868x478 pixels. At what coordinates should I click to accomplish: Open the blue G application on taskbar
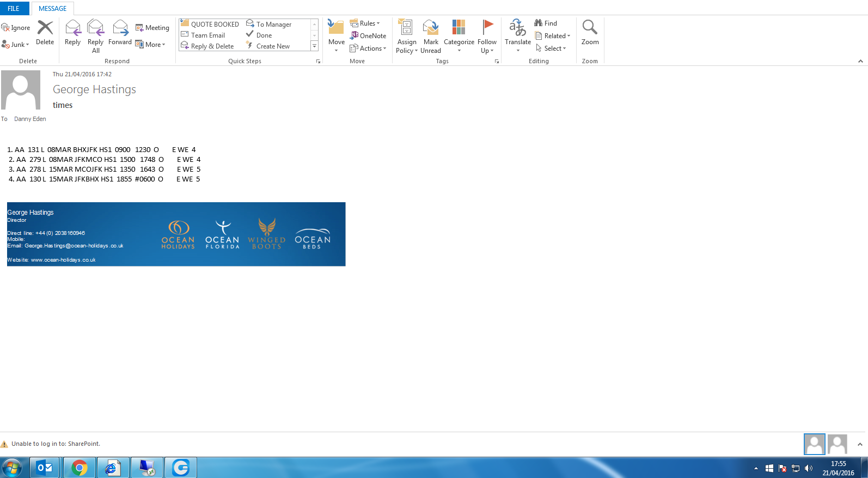point(180,468)
